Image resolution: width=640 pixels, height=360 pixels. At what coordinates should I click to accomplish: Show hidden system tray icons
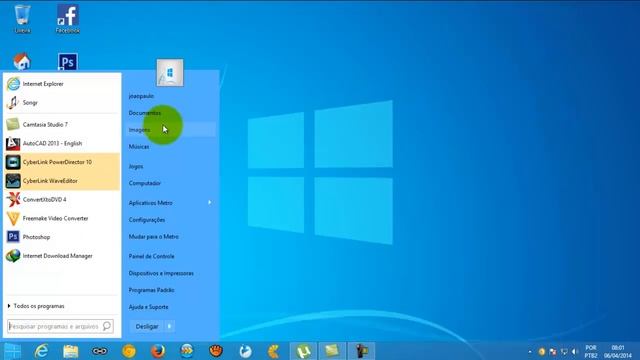pyautogui.click(x=530, y=351)
